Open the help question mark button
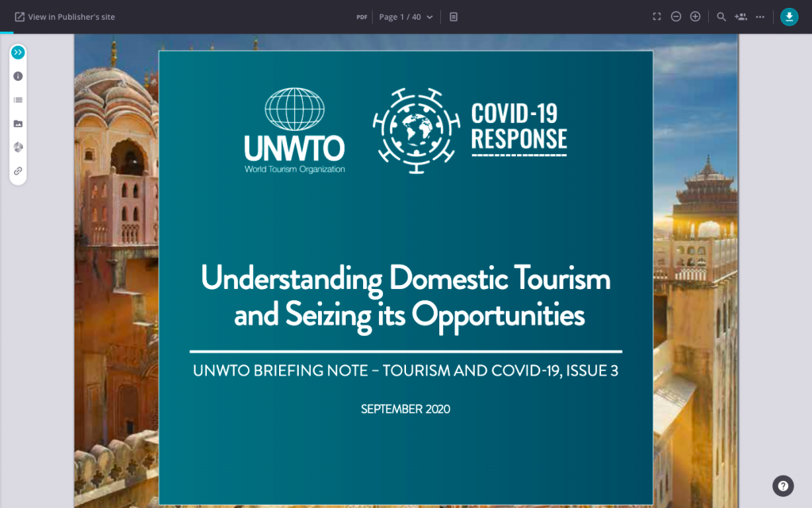This screenshot has height=508, width=812. coord(783,486)
